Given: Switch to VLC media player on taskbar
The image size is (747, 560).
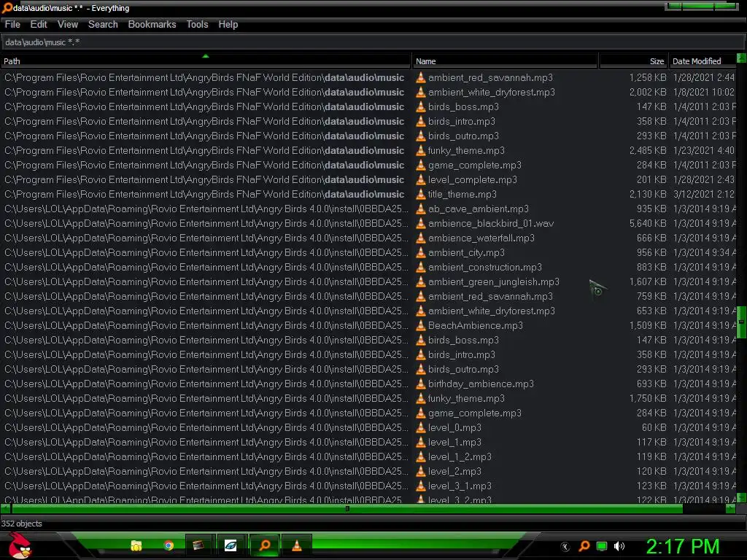Looking at the screenshot, I should [296, 545].
